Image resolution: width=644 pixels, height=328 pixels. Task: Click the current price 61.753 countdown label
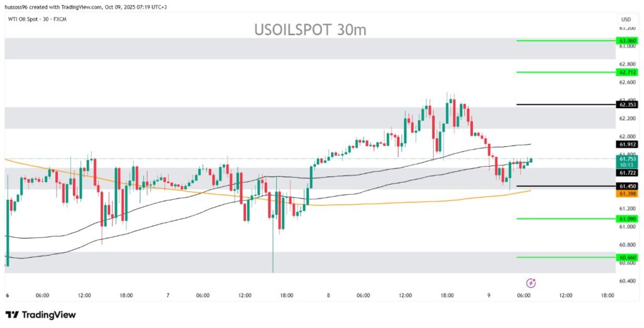click(x=627, y=162)
